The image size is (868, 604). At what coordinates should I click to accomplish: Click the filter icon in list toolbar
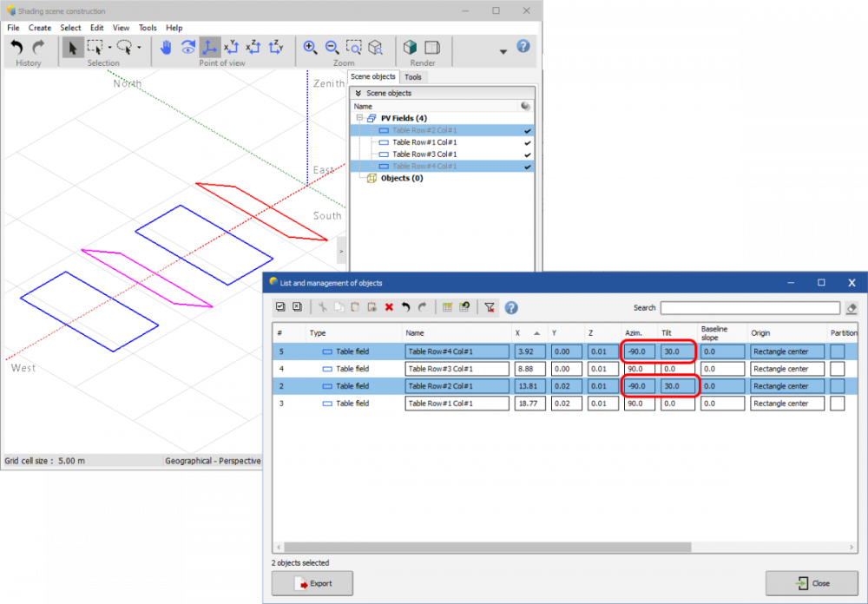490,307
